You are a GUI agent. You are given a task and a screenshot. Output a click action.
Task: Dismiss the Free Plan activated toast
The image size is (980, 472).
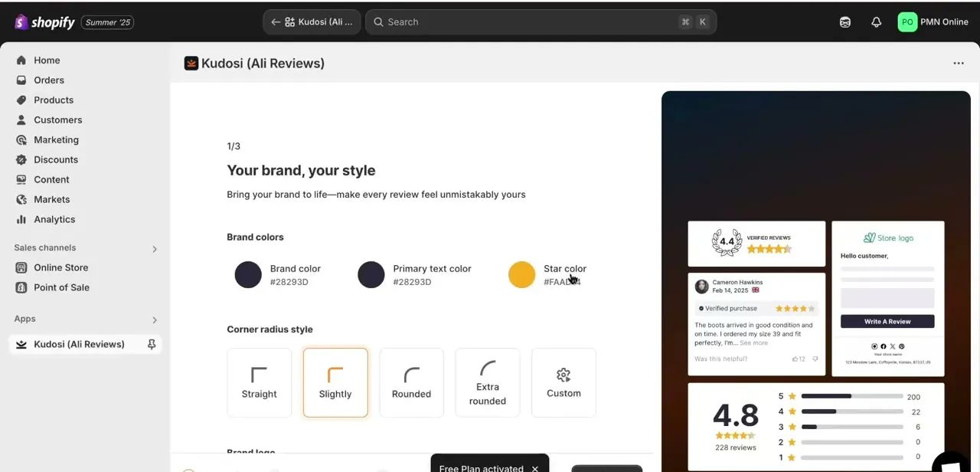pos(535,468)
